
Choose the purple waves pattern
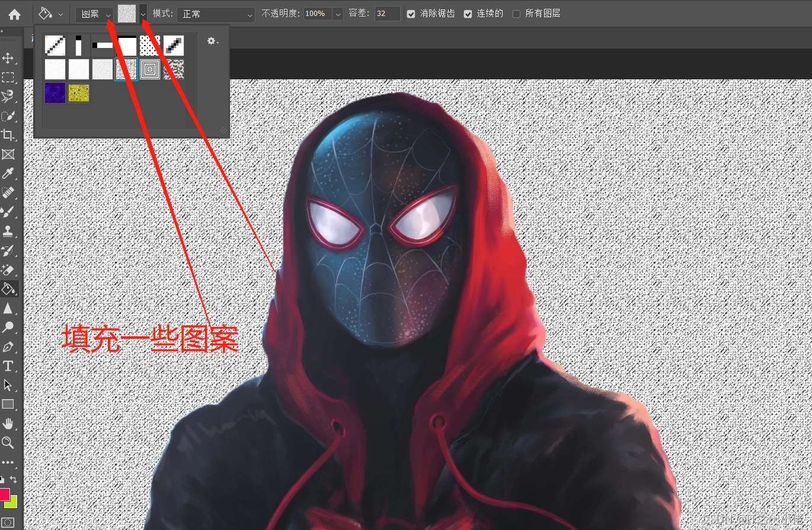(55, 93)
